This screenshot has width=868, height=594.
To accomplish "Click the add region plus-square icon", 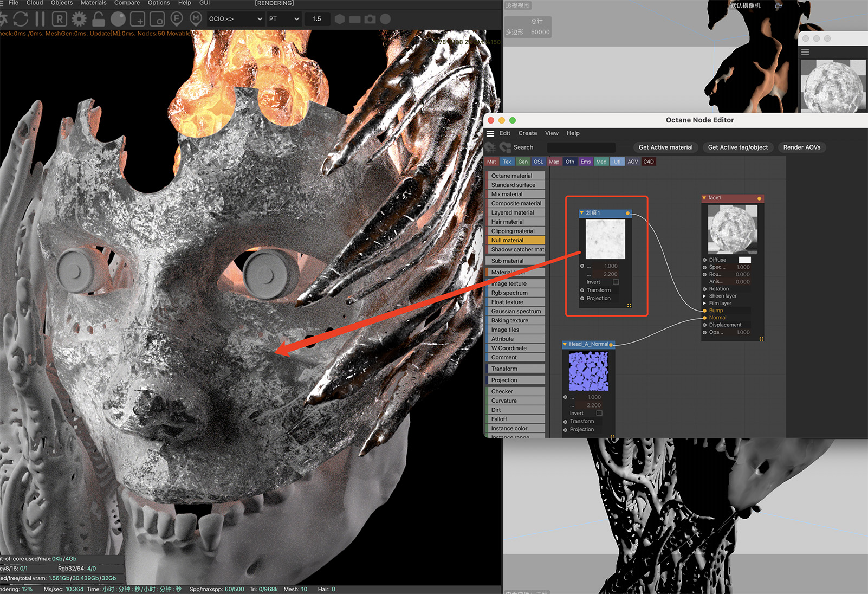I will (138, 19).
